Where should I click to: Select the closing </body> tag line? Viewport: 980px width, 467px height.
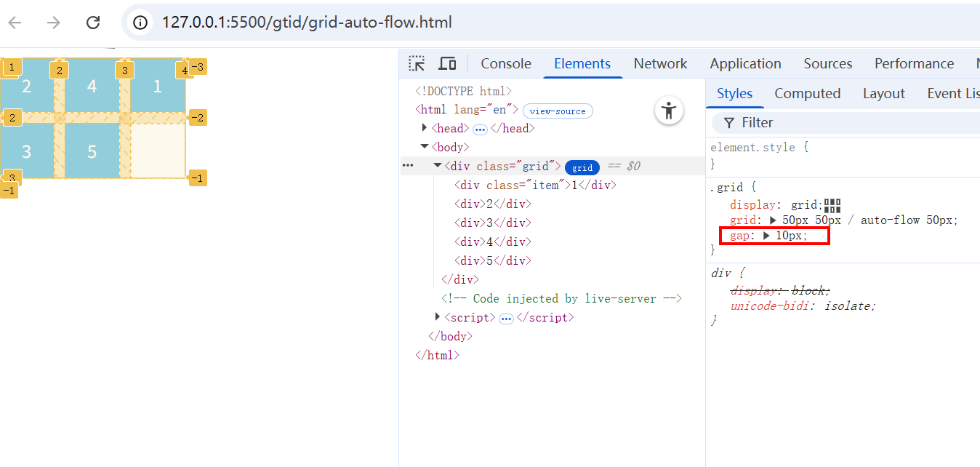coord(451,336)
